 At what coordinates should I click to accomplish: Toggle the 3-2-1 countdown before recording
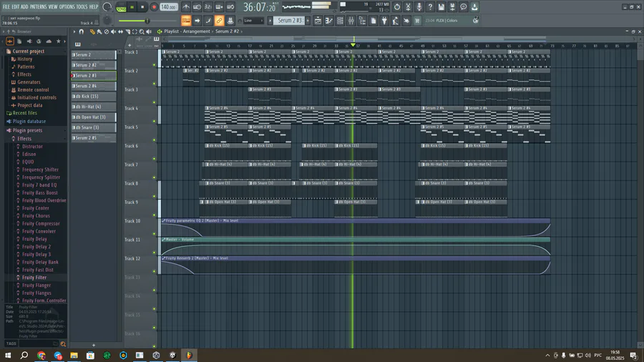click(x=208, y=7)
